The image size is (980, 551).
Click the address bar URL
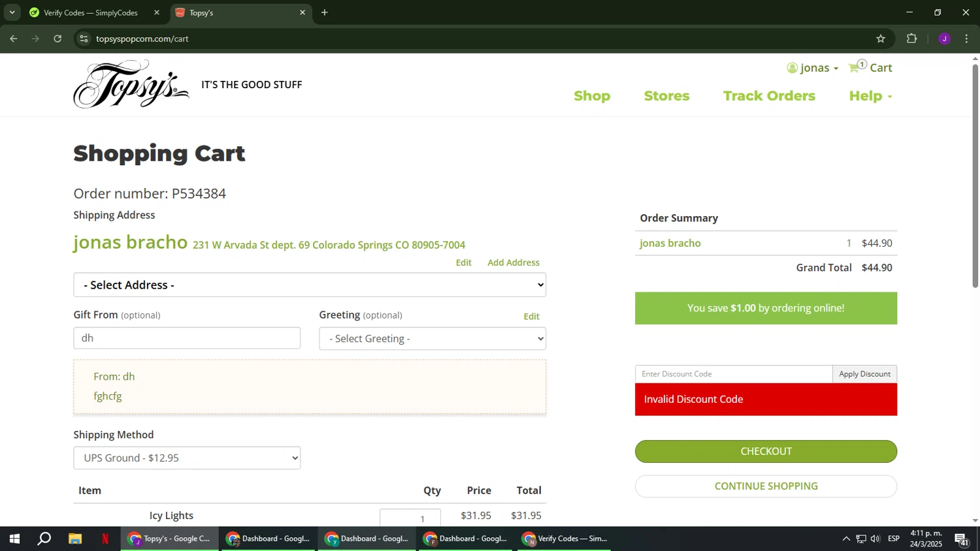pyautogui.click(x=142, y=39)
